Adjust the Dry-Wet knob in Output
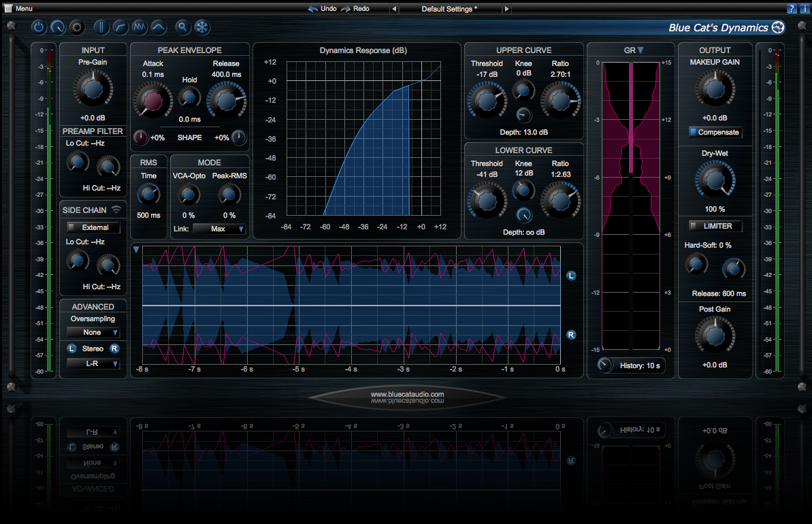This screenshot has width=812, height=524. click(715, 179)
